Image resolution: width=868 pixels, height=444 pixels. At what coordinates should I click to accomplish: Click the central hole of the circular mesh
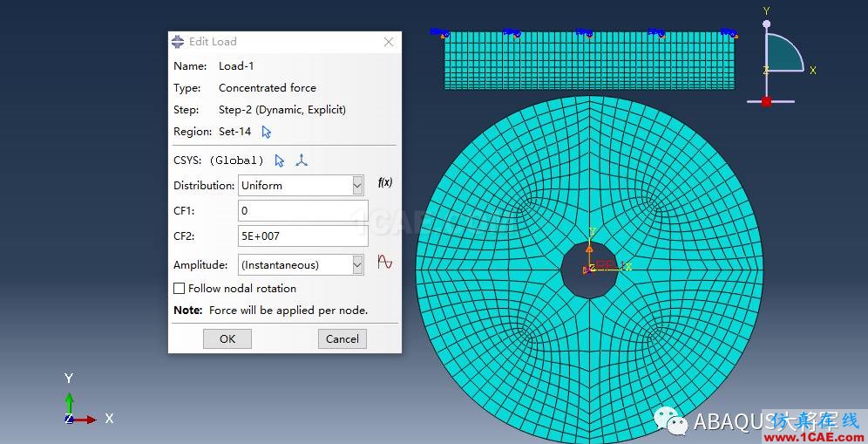coord(589,270)
